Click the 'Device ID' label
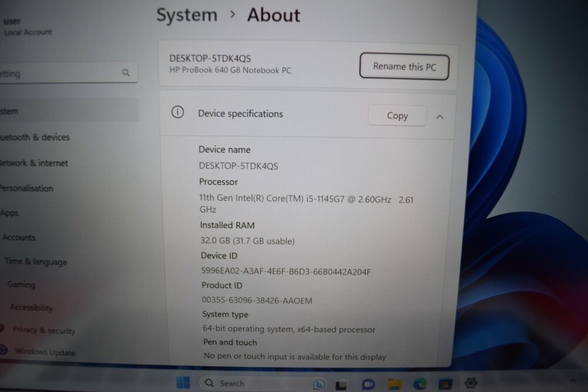Viewport: 588px width, 392px height. pos(219,256)
